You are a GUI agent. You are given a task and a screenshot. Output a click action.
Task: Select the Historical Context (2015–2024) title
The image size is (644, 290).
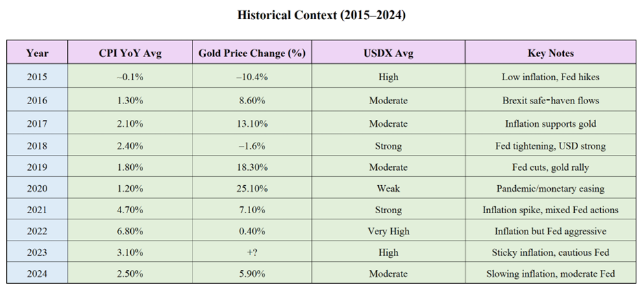(321, 16)
